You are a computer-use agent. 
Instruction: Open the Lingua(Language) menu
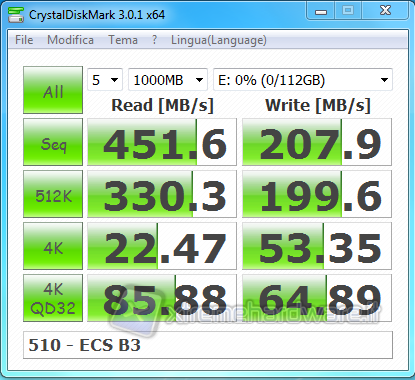(219, 40)
